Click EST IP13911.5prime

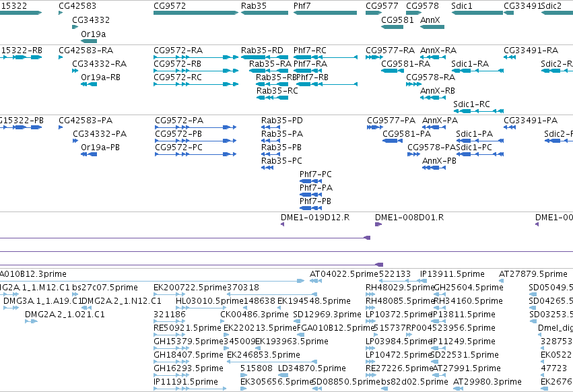click(452, 274)
